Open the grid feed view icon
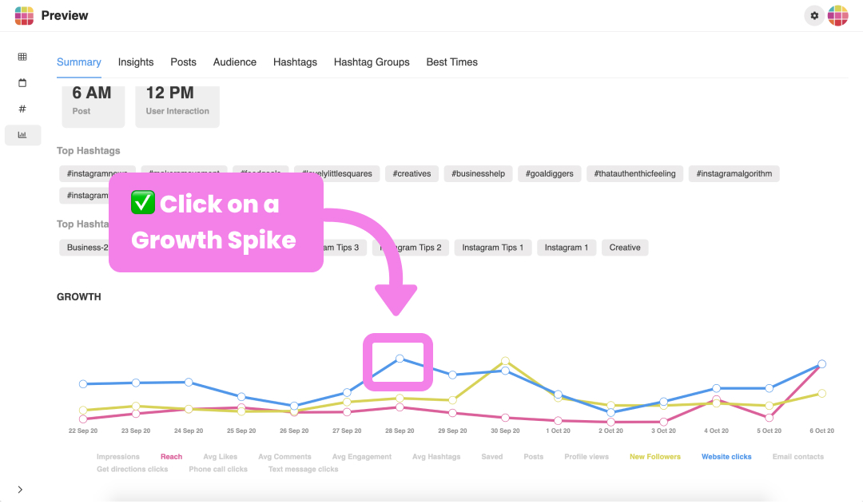The image size is (863, 504). pos(22,57)
